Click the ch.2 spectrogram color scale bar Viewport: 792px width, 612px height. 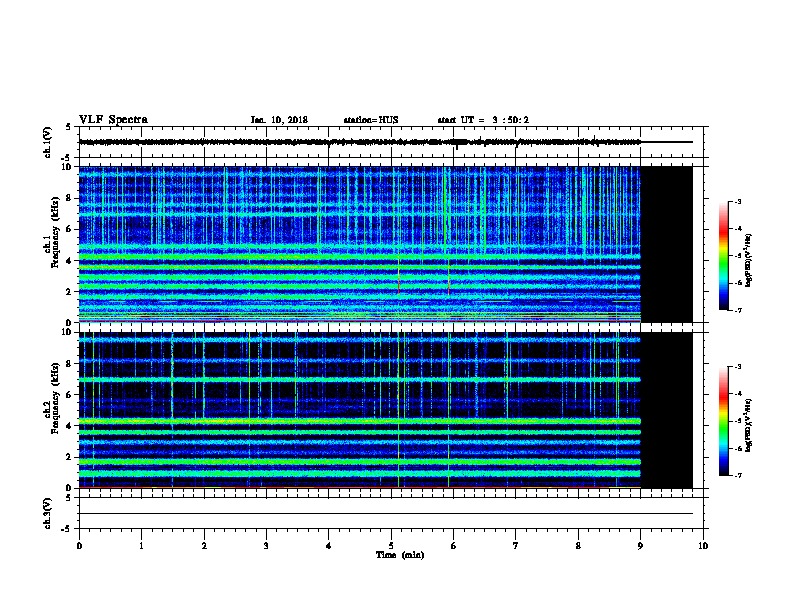coord(724,421)
